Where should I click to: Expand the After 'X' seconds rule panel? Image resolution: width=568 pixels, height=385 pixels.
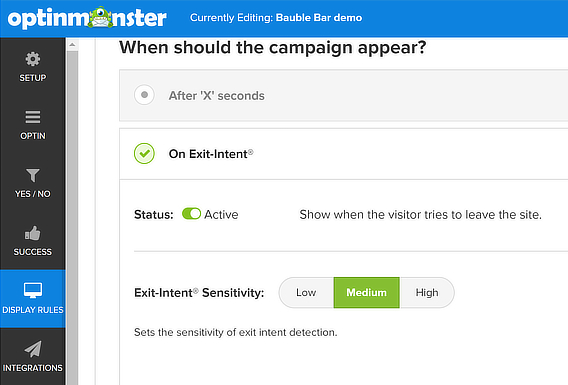tap(343, 96)
